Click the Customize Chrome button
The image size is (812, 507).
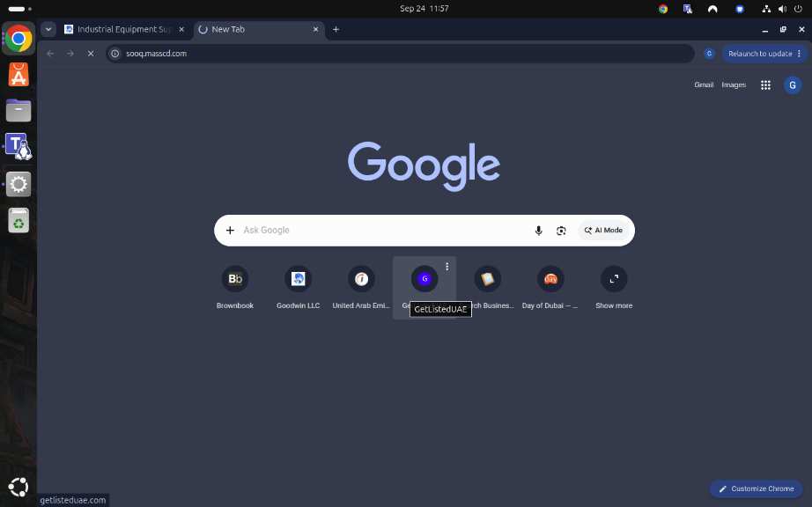(x=756, y=489)
